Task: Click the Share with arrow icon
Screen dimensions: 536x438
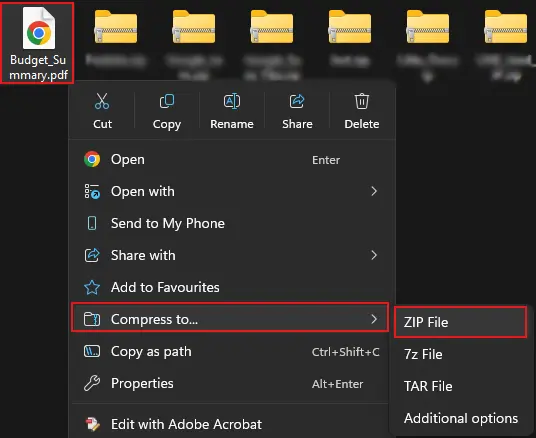Action: tap(92, 255)
